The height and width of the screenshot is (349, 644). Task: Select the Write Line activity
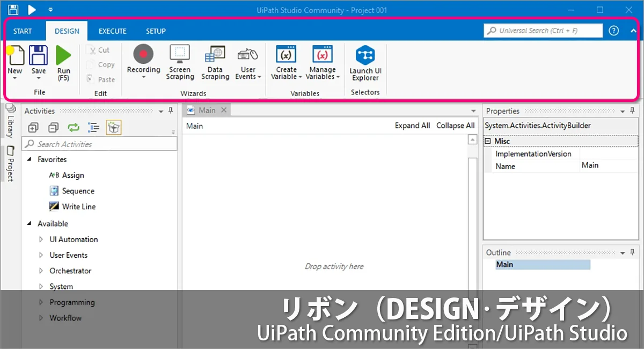[72, 206]
